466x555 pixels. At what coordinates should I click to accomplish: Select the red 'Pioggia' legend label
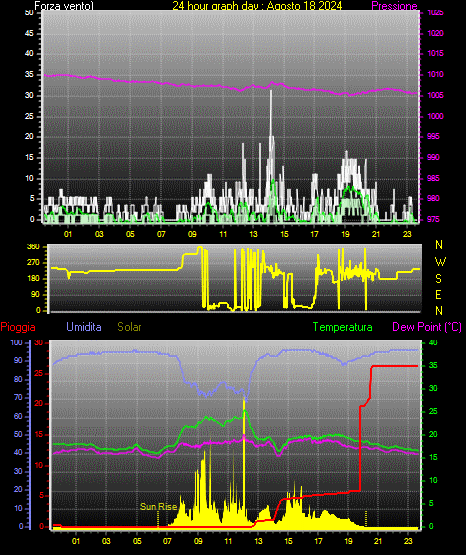tap(18, 327)
